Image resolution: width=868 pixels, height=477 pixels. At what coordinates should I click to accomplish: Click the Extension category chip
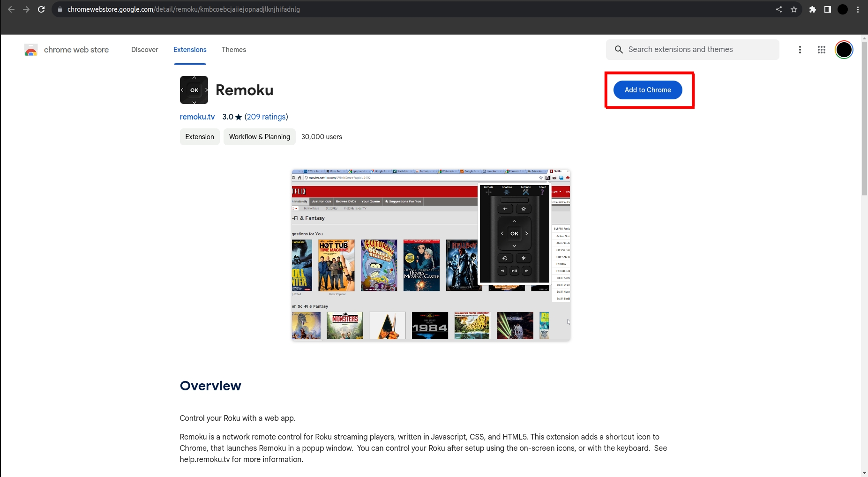[200, 137]
